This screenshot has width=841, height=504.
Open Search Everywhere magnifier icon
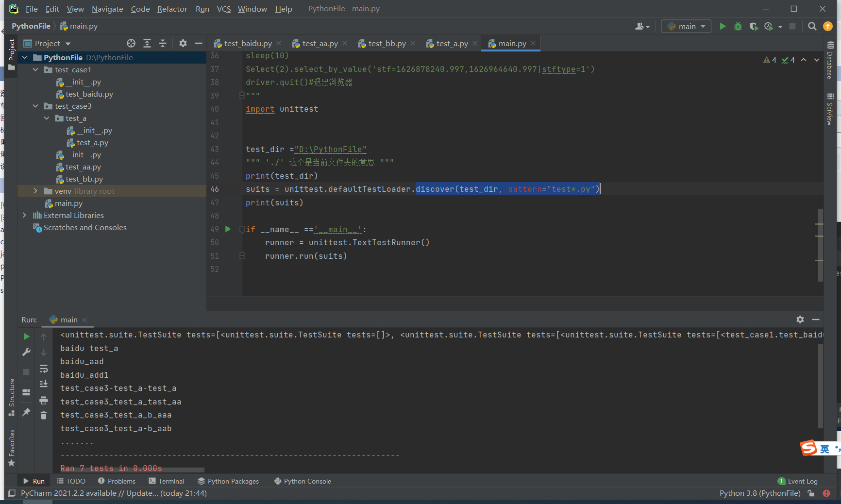click(x=812, y=27)
